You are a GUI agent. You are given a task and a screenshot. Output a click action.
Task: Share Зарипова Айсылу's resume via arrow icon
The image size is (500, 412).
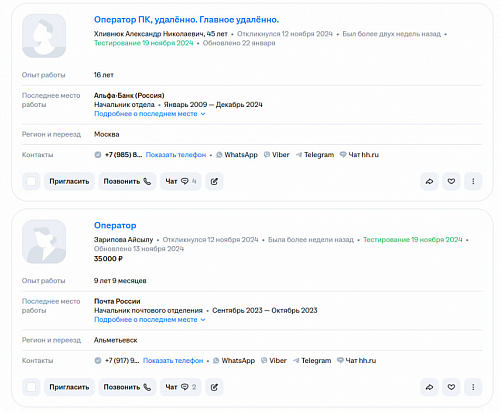429,387
